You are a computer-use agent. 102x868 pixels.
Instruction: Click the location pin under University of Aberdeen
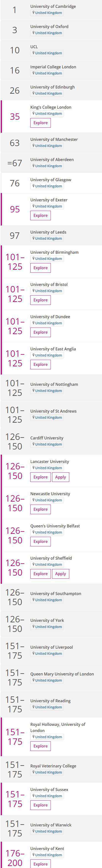point(33,166)
